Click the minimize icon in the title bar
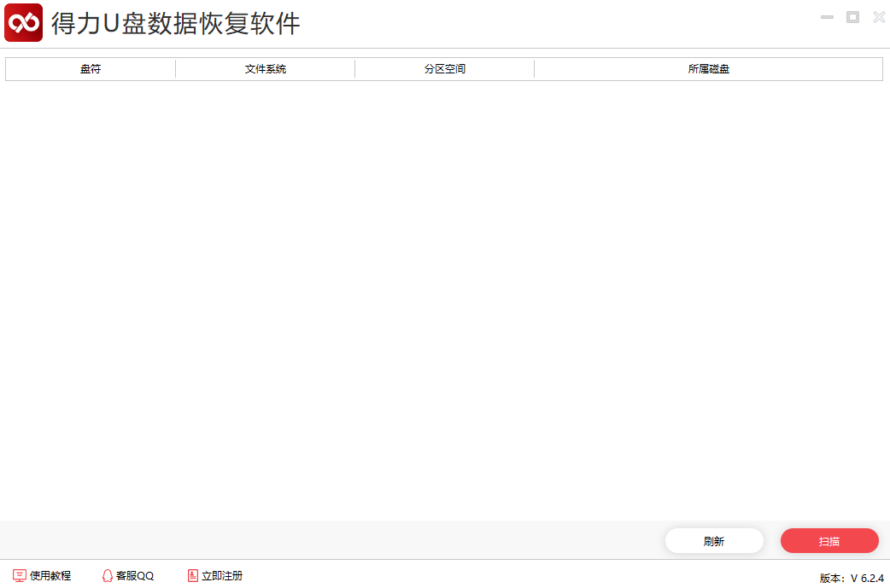This screenshot has width=890, height=588. click(x=826, y=16)
